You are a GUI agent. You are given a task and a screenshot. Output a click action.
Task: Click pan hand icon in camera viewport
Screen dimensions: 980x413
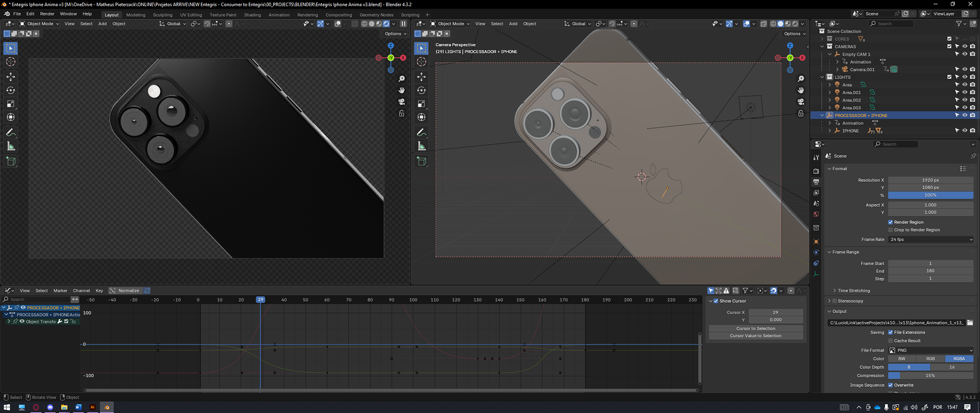[801, 90]
